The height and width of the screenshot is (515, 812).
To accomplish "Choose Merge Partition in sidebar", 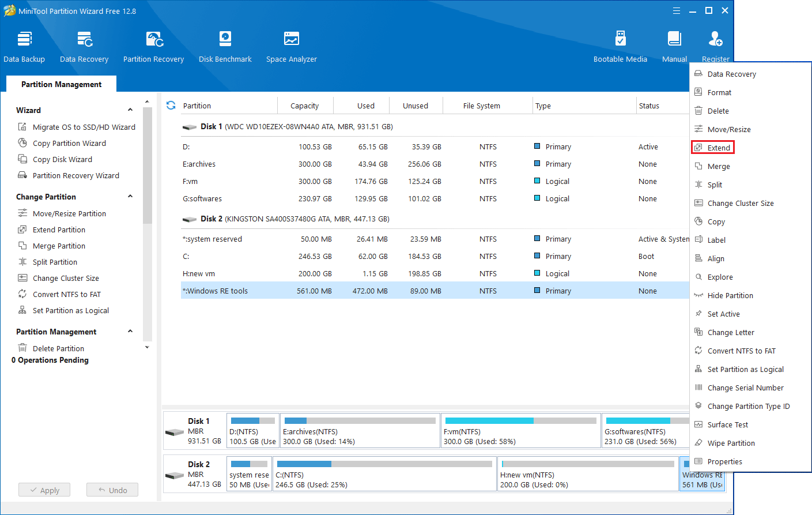I will pyautogui.click(x=52, y=246).
